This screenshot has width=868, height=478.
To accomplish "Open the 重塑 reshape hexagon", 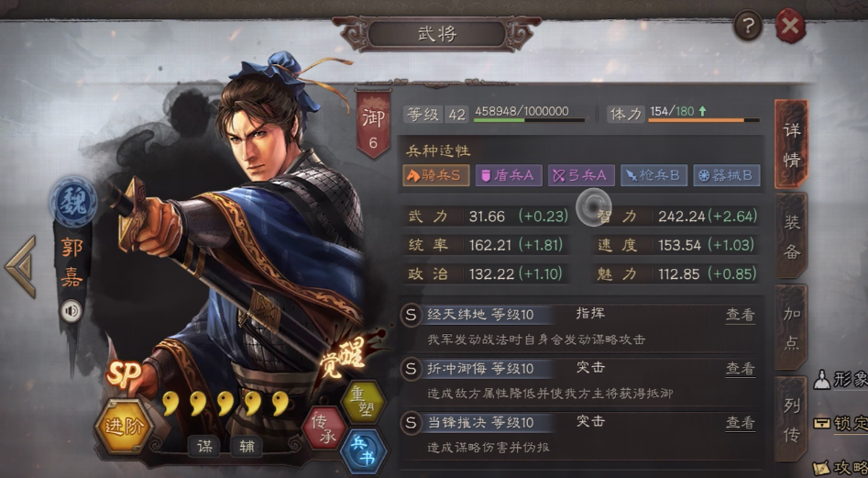I will (363, 402).
